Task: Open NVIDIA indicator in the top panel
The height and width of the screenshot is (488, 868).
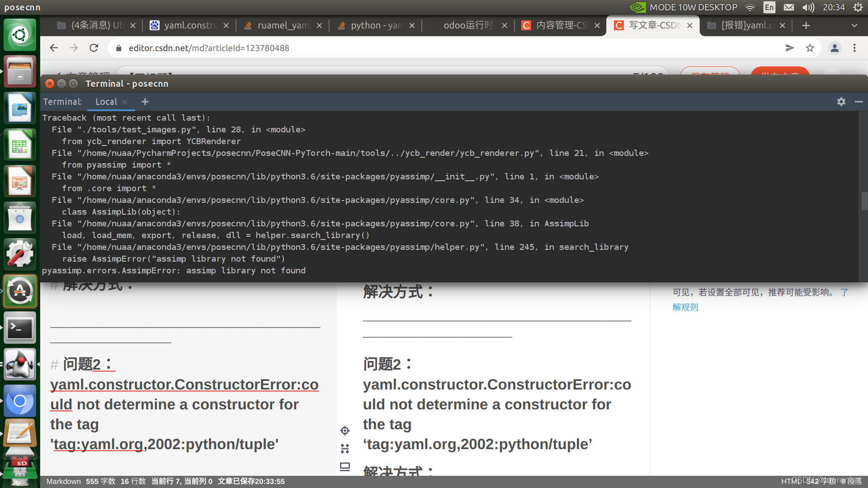Action: tap(637, 7)
